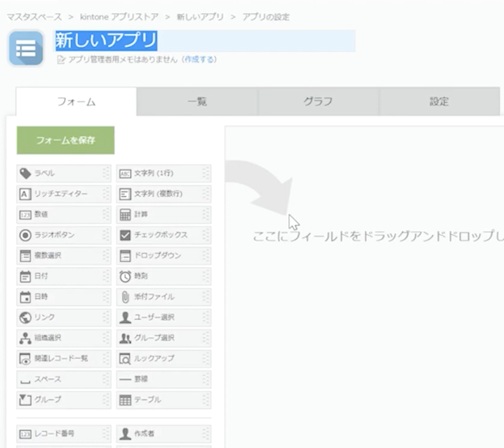The image size is (504, 448).
Task: Save the form with フォームを保存
Action: click(x=65, y=140)
